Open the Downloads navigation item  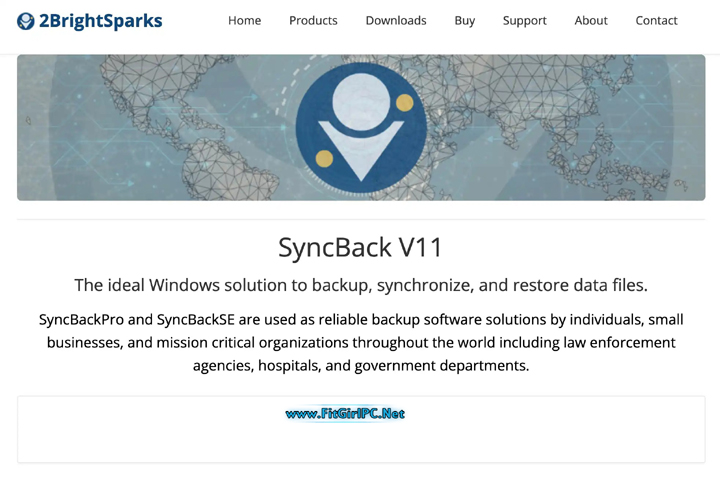[396, 21]
